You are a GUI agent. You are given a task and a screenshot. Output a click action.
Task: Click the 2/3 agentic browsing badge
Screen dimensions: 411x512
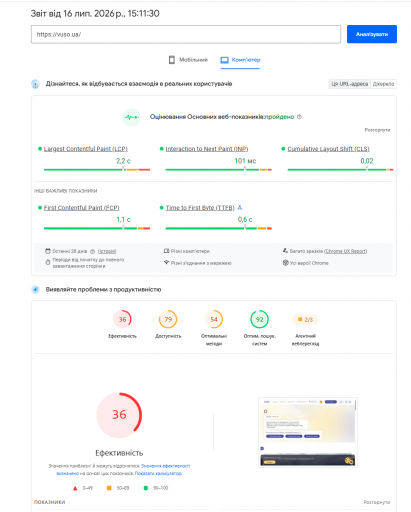(x=305, y=320)
